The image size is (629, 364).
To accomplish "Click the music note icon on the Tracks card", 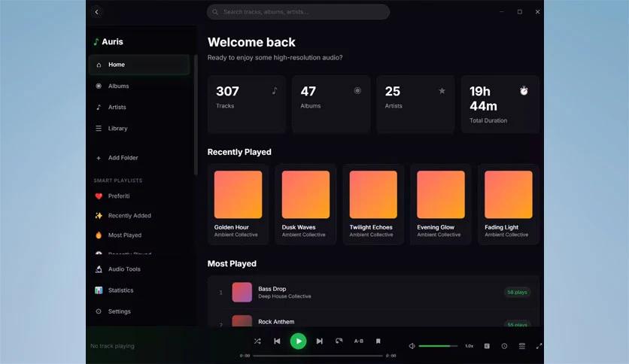I will tap(275, 91).
